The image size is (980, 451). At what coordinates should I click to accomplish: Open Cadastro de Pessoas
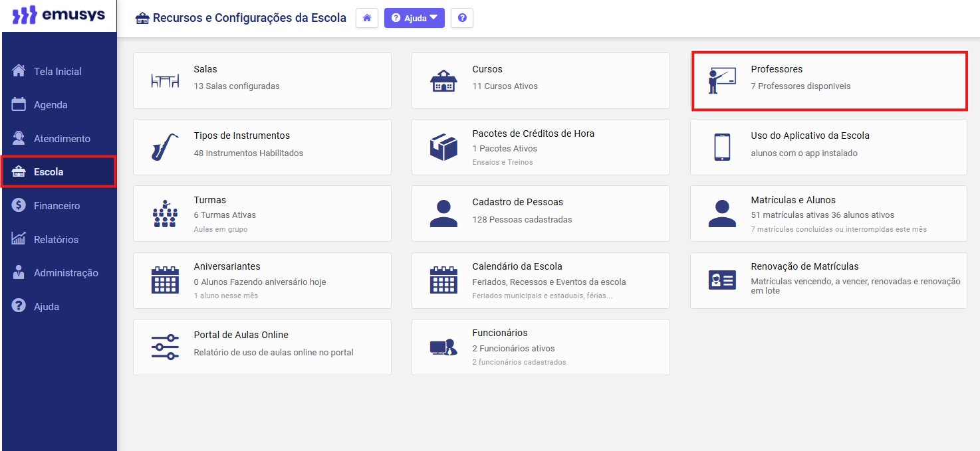tap(540, 213)
